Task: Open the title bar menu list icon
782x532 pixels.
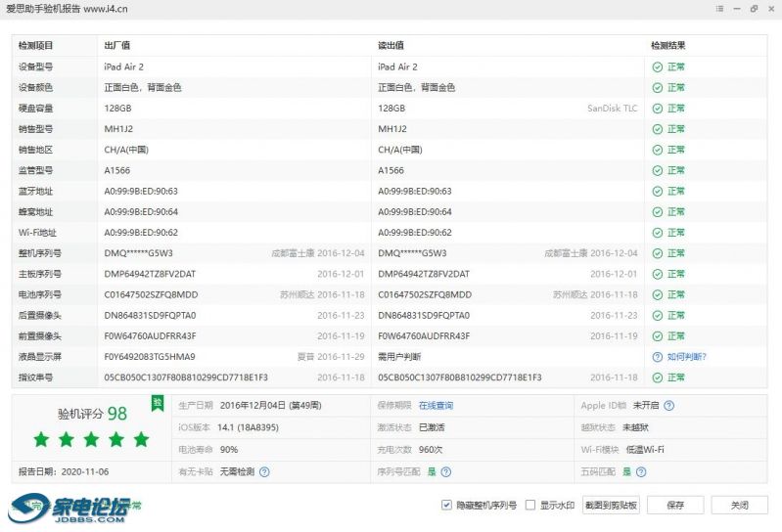Action: [719, 9]
